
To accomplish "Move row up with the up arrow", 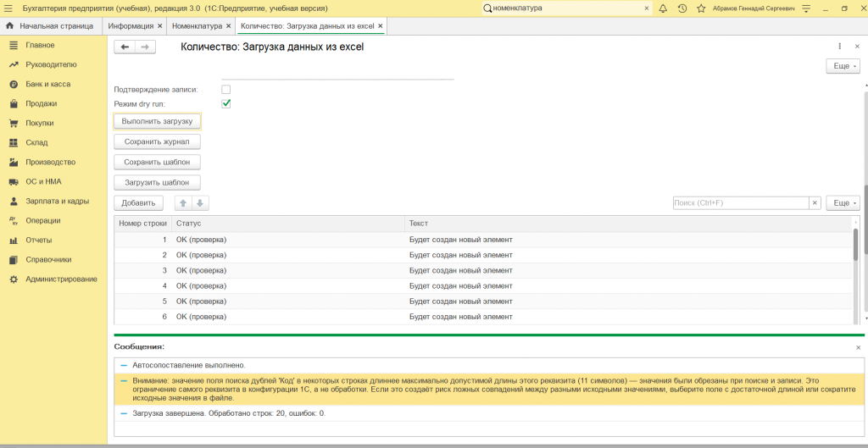I will [x=183, y=203].
